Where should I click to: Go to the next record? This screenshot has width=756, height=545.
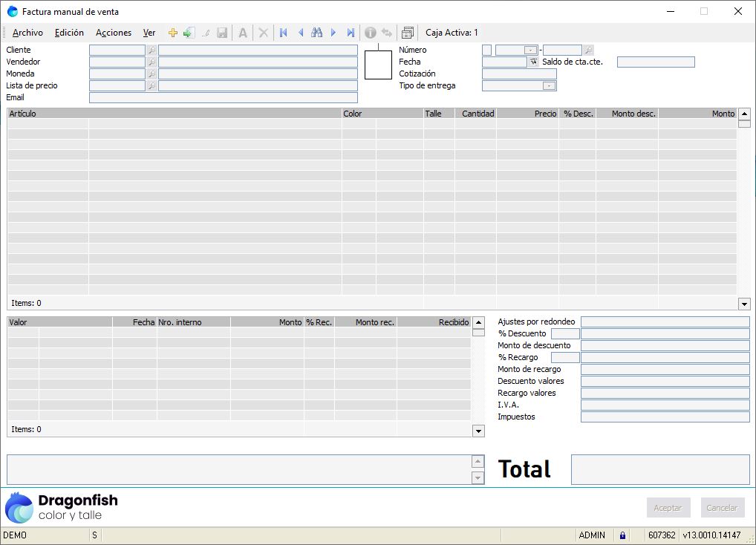(x=333, y=33)
